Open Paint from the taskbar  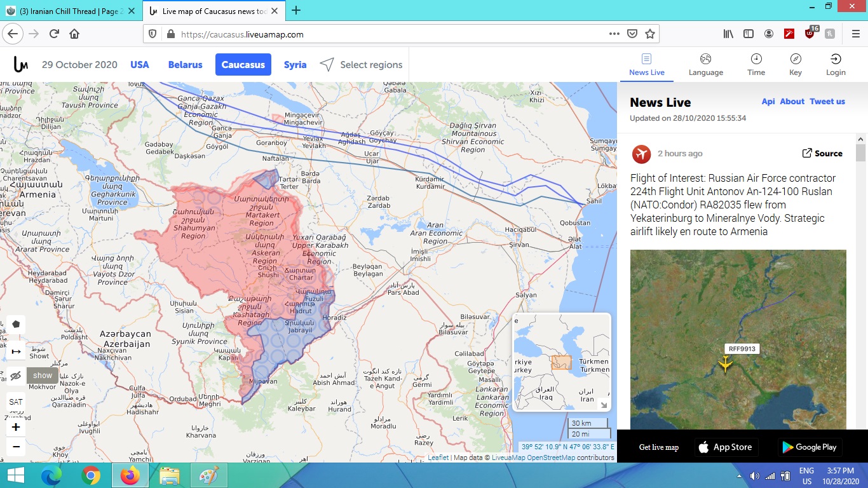(208, 475)
